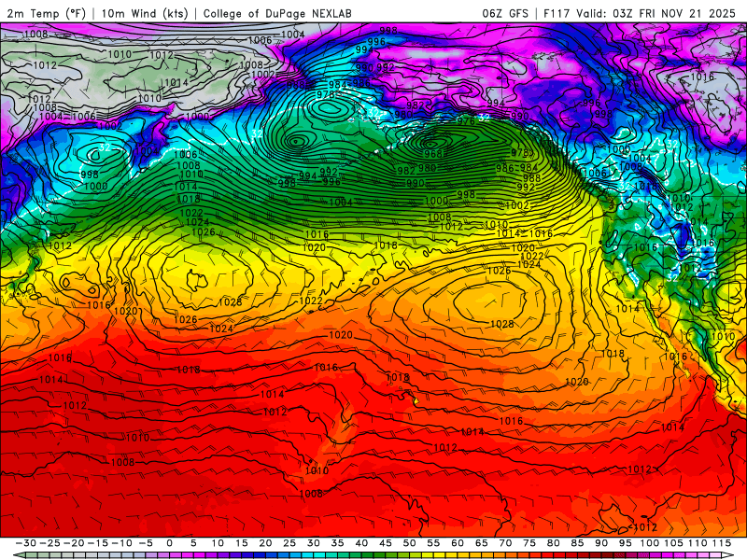
Task: Click the "0" temperature legend value
Action: pos(170,543)
